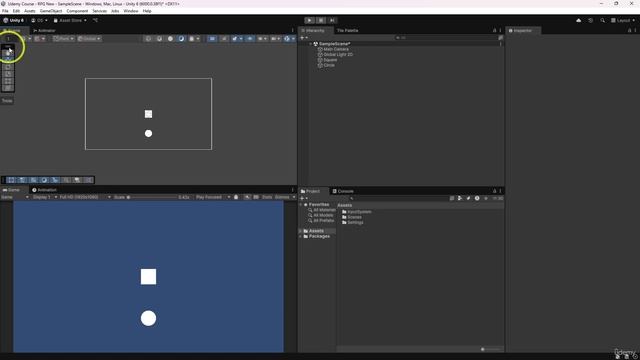Open the Pivot handle position dropdown
The height and width of the screenshot is (360, 640).
tap(64, 39)
